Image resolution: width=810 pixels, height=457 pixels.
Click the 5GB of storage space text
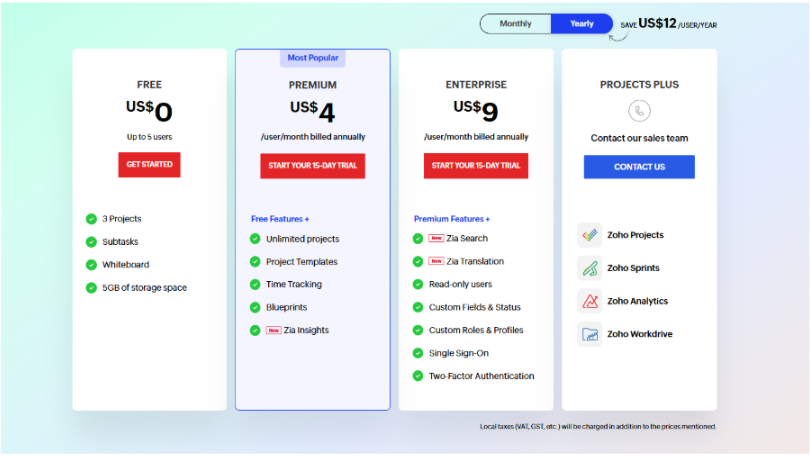tap(144, 288)
